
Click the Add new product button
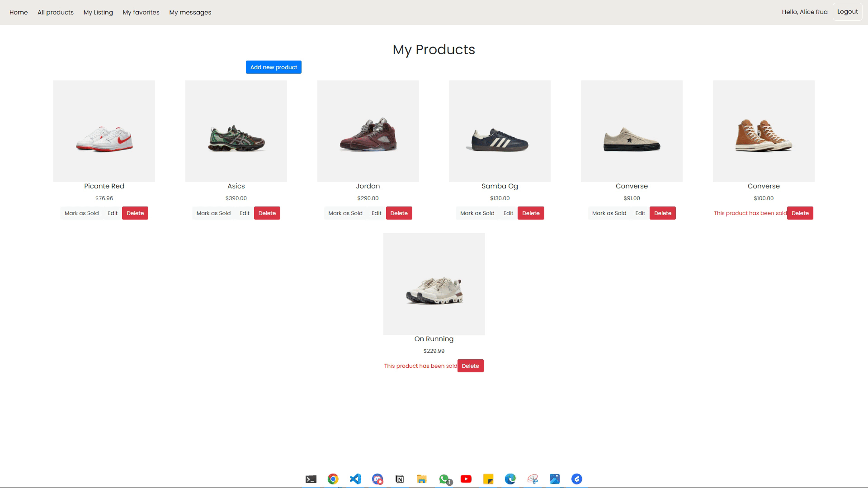point(274,67)
